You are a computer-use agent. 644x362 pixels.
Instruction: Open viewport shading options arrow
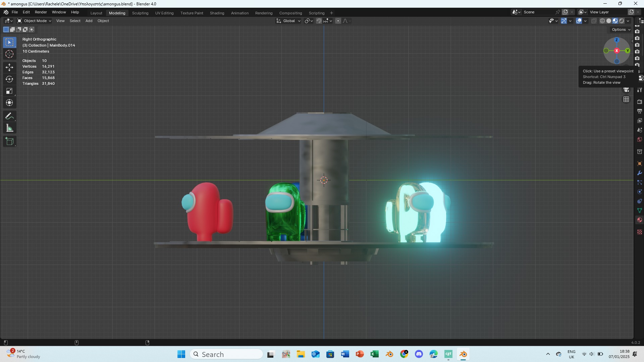point(628,21)
